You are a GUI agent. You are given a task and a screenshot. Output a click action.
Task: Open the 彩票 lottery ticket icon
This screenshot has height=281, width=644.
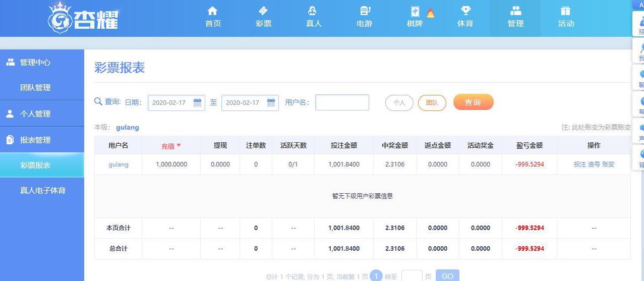pos(263,11)
